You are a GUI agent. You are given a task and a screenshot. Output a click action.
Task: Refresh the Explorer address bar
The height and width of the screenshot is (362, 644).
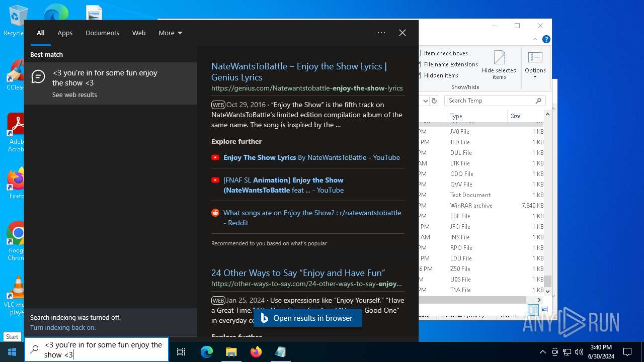point(434,101)
